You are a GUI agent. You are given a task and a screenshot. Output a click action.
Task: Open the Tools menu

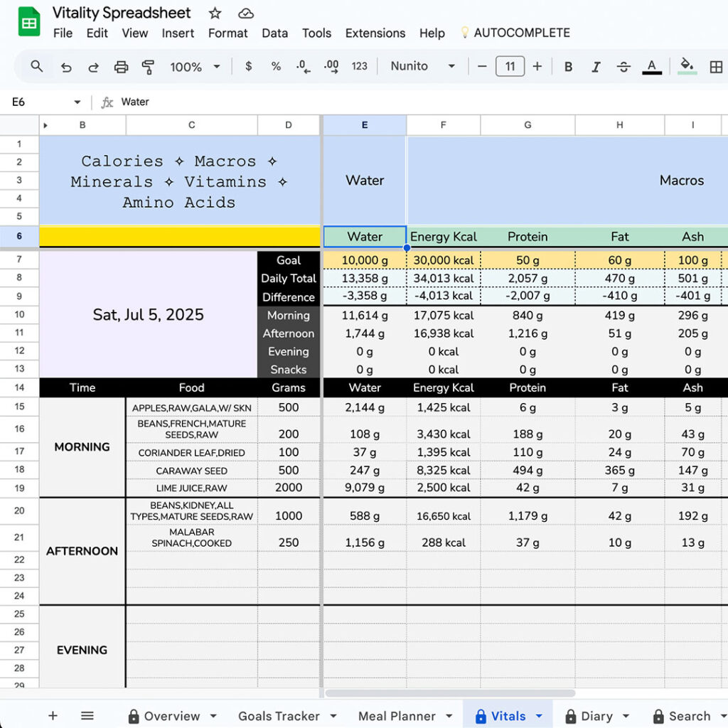(316, 33)
